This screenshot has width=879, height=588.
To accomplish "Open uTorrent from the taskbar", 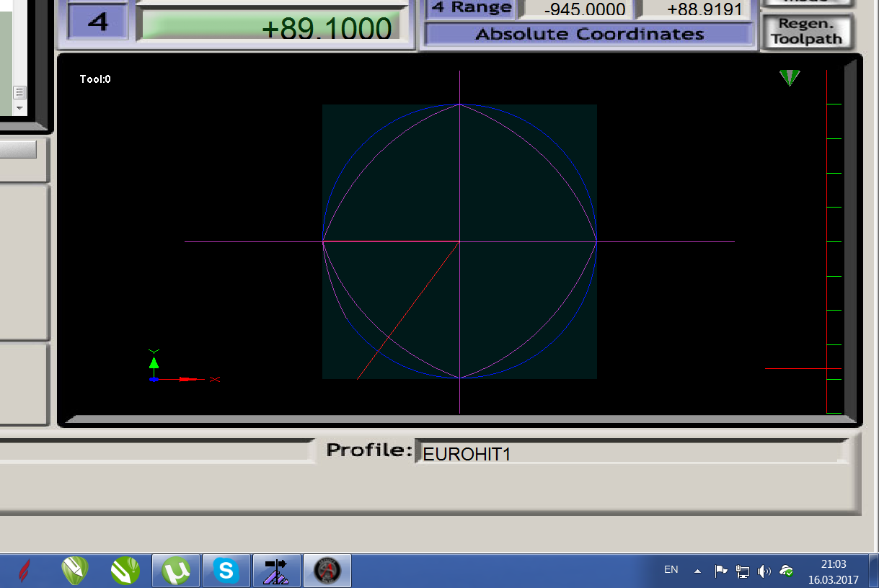I will pyautogui.click(x=176, y=571).
